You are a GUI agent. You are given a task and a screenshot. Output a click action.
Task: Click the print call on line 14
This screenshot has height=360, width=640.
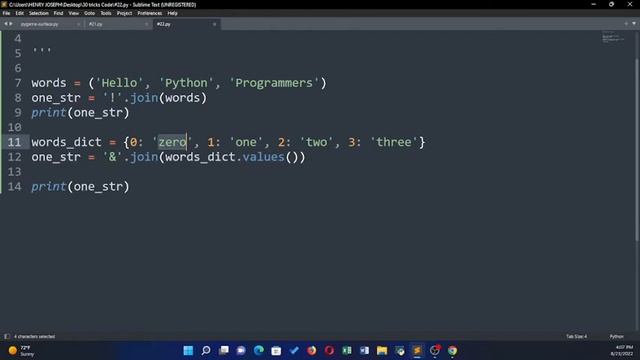[x=49, y=187]
